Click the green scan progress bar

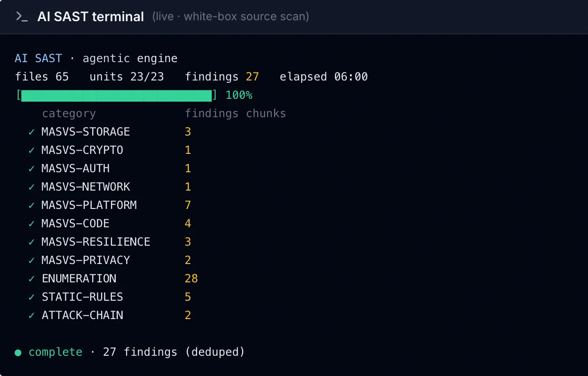(x=117, y=95)
